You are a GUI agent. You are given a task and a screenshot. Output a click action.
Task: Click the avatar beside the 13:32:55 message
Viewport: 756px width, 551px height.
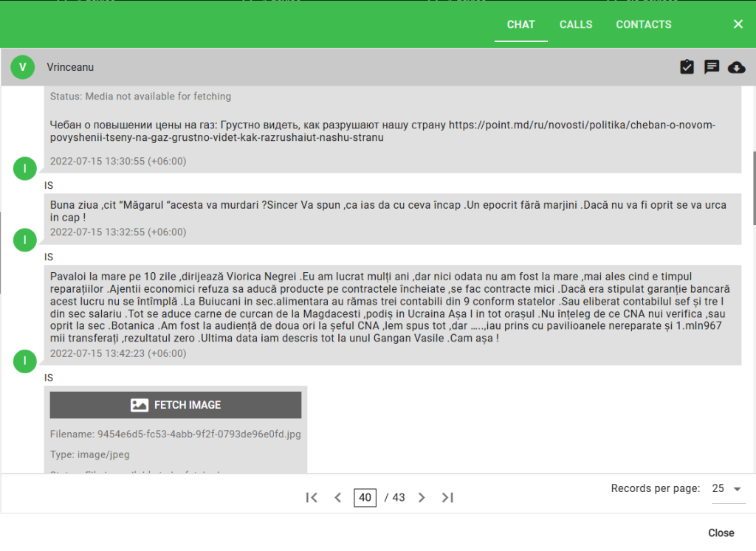[25, 240]
